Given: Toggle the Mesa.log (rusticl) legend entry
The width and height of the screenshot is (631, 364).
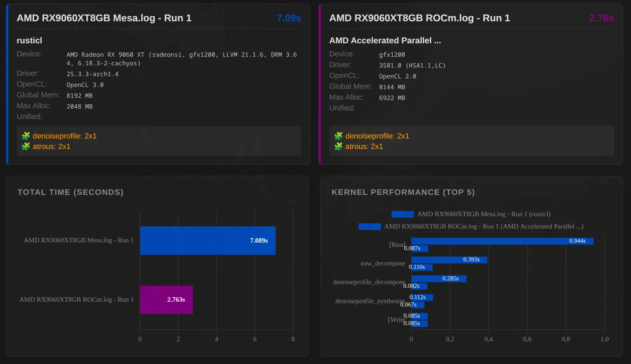Looking at the screenshot, I should (x=483, y=214).
